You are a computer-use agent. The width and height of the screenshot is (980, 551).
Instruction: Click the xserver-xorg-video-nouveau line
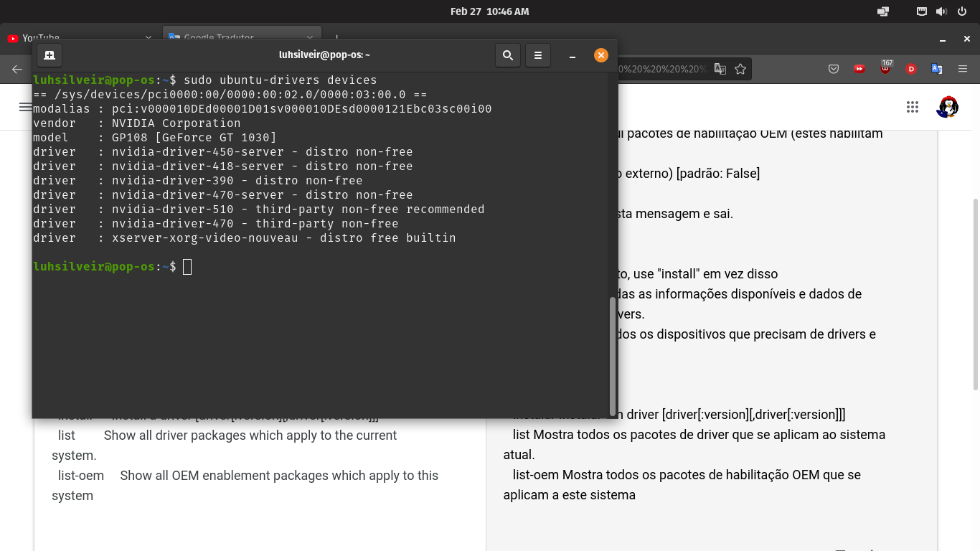245,238
